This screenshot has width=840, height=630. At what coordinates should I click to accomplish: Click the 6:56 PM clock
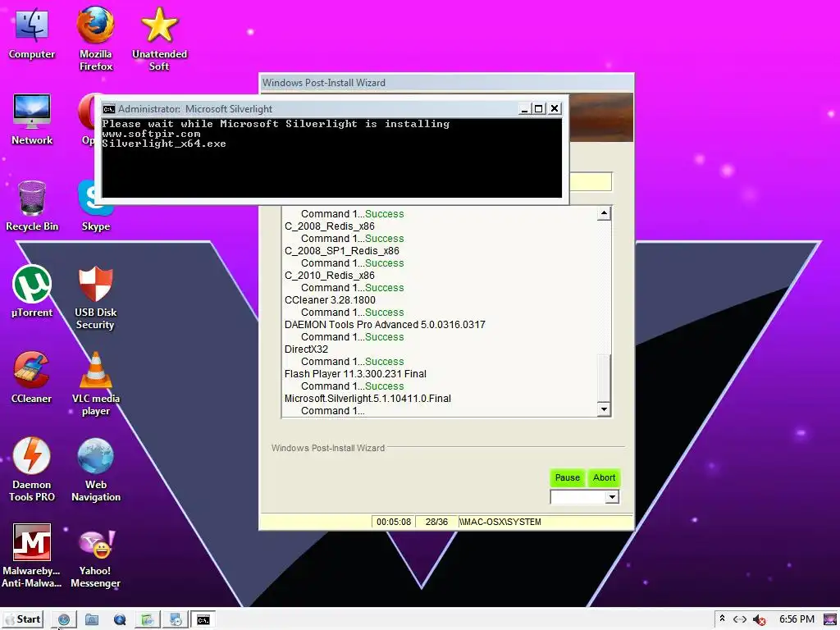coord(797,619)
